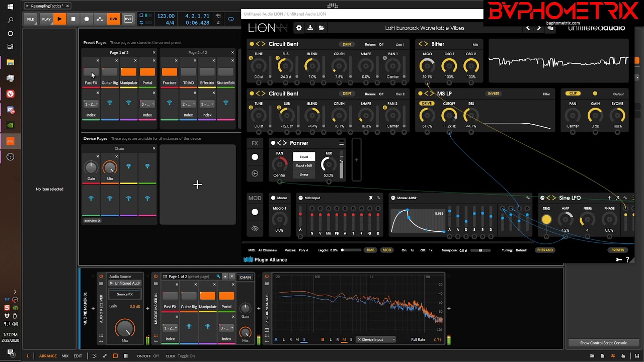Select the ResamplingTactics project tab
This screenshot has width=644, height=362.
[x=46, y=6]
